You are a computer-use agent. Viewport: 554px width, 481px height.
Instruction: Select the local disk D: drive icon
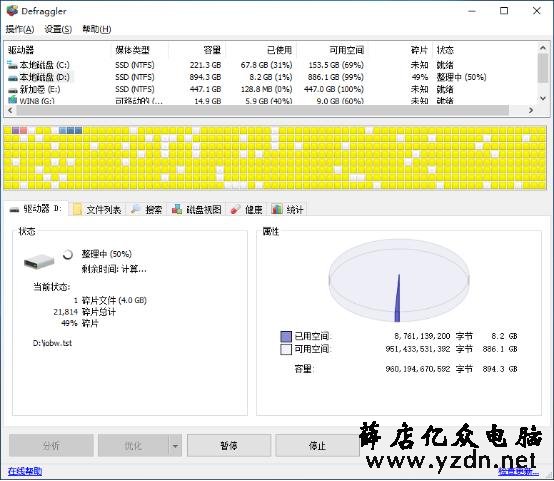click(12, 77)
